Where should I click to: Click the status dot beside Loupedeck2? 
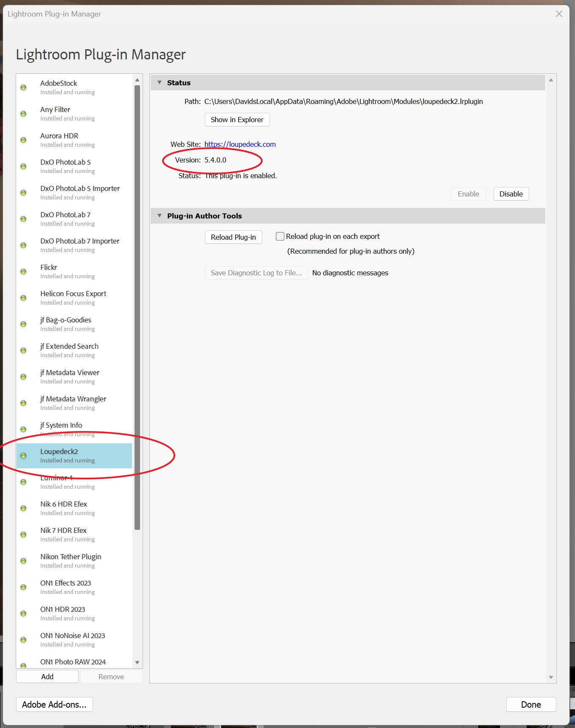23,456
